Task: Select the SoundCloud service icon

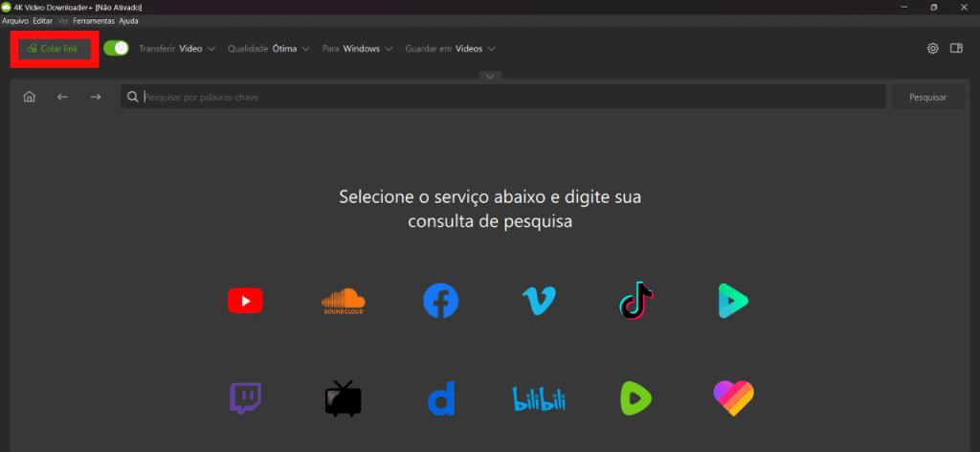Action: (344, 301)
